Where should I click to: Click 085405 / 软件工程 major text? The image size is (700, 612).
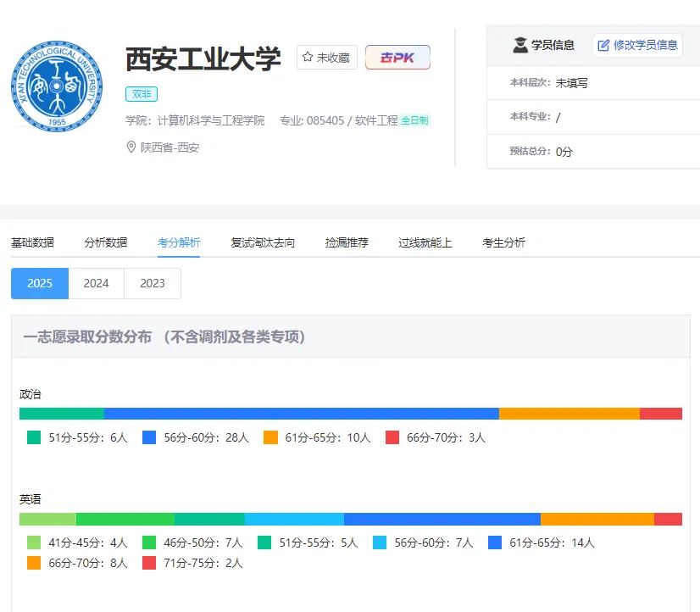[x=352, y=120]
